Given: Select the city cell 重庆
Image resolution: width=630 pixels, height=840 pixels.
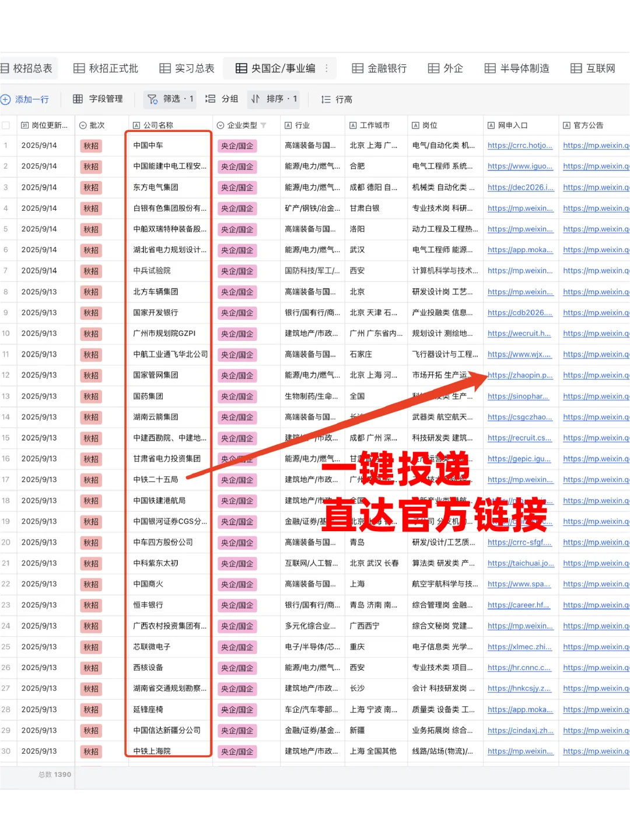Looking at the screenshot, I should [376, 647].
